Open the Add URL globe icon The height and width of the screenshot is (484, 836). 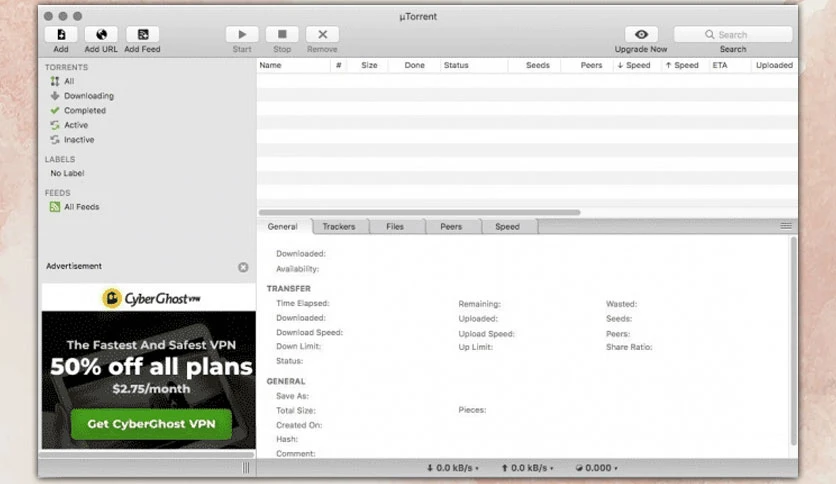[x=101, y=35]
